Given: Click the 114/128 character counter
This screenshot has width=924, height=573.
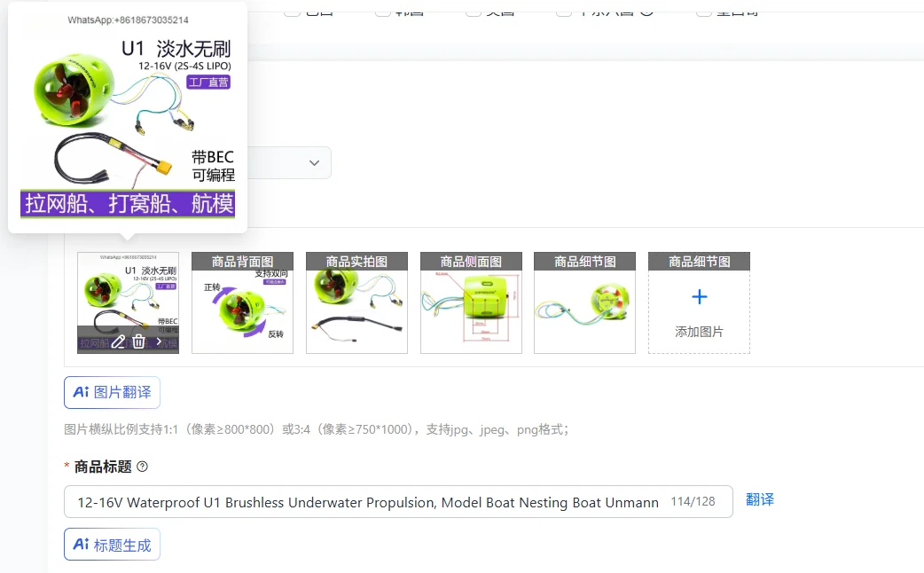Looking at the screenshot, I should [693, 502].
